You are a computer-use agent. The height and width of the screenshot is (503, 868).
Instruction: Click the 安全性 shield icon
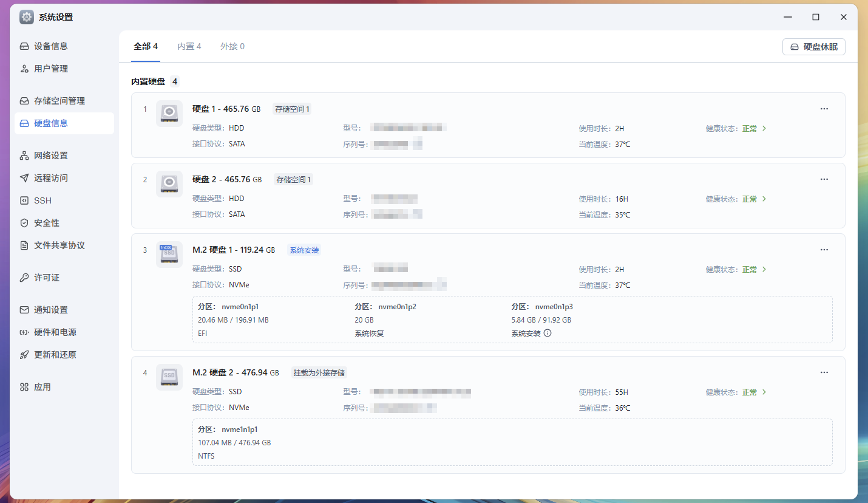pos(24,223)
